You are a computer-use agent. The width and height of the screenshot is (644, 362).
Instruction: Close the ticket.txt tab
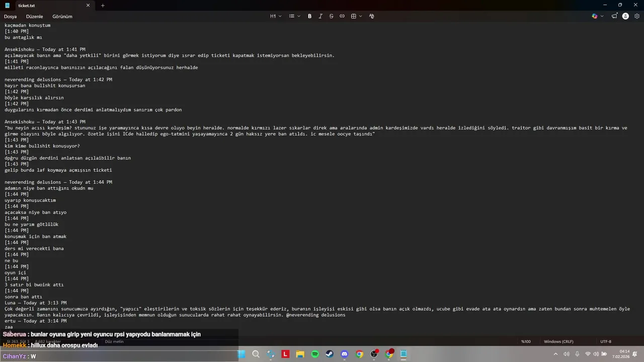[88, 6]
